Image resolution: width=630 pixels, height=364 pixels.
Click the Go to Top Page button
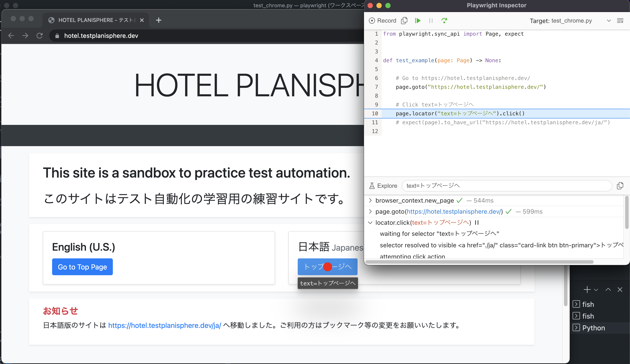[x=82, y=267]
